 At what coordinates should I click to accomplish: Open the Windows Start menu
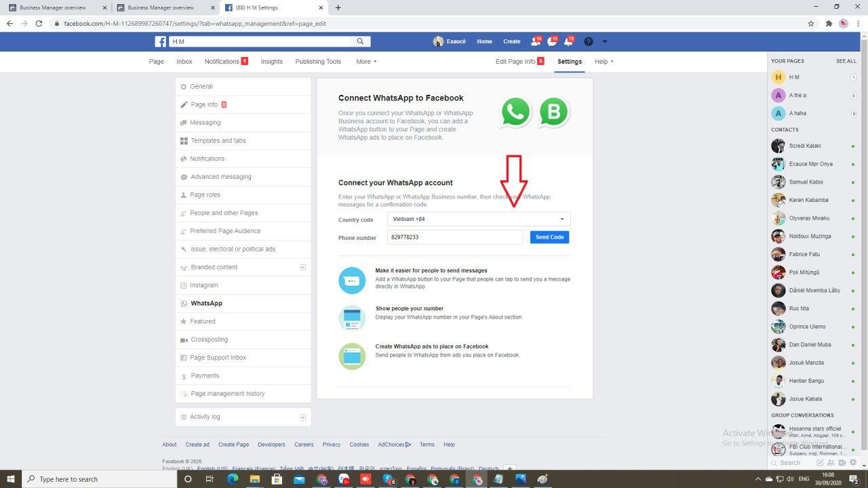(x=11, y=479)
